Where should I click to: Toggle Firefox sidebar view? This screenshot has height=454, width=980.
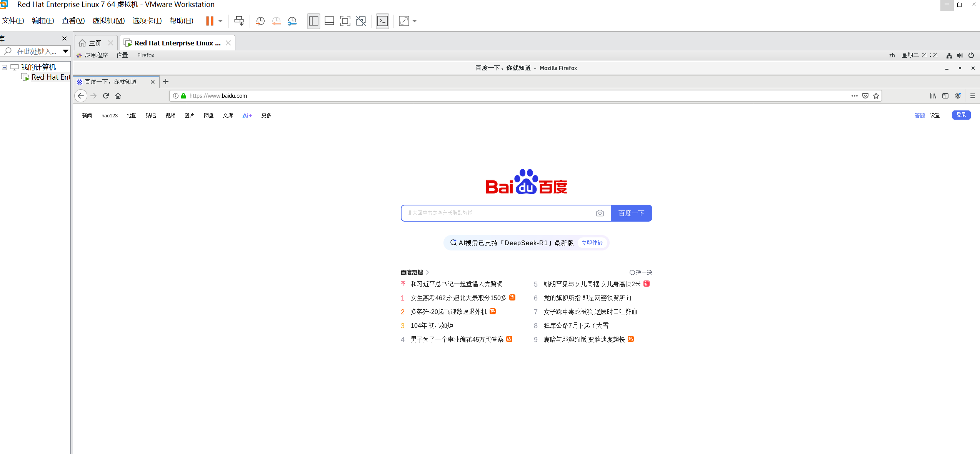(x=946, y=96)
